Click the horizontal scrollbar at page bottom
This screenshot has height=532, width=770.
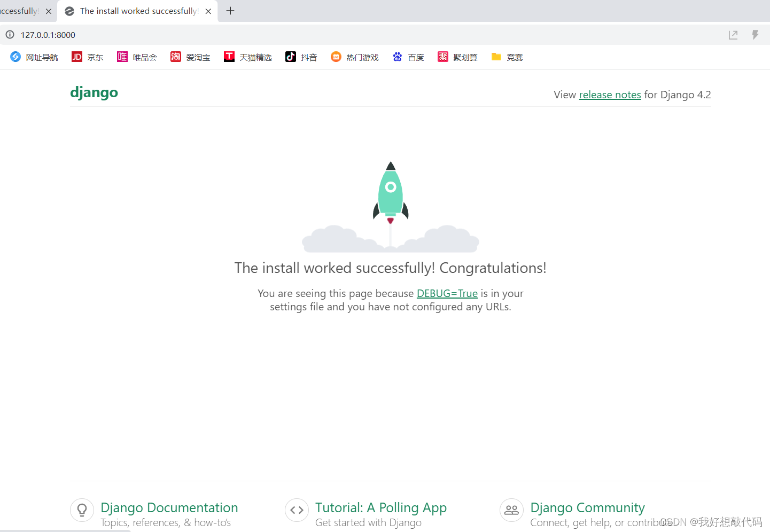[65, 530]
